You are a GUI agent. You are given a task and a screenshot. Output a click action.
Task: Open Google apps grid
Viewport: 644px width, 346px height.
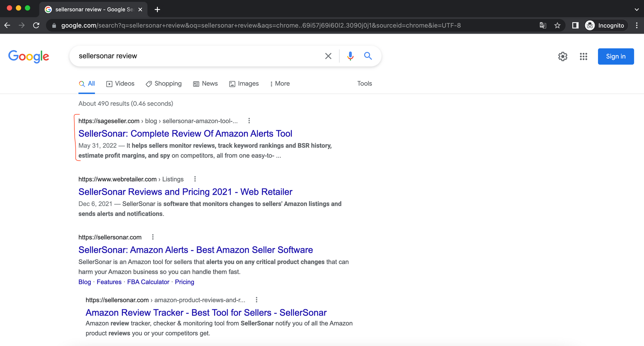pyautogui.click(x=583, y=56)
